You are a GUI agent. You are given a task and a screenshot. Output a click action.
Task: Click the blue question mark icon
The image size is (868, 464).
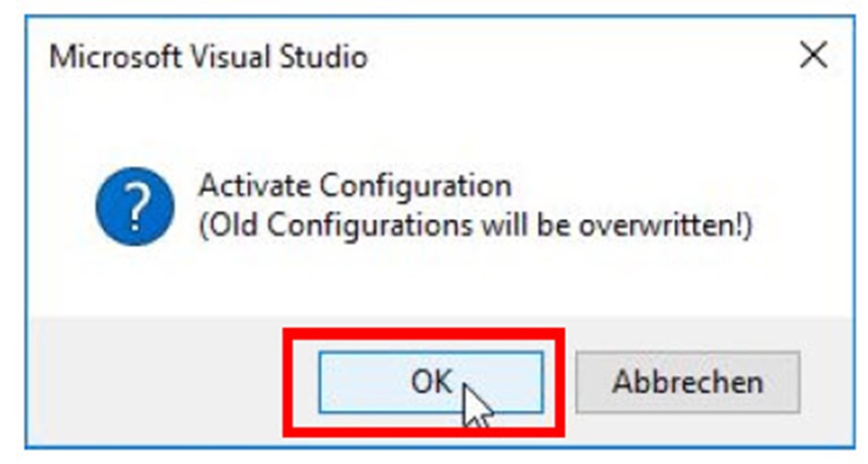[x=135, y=205]
